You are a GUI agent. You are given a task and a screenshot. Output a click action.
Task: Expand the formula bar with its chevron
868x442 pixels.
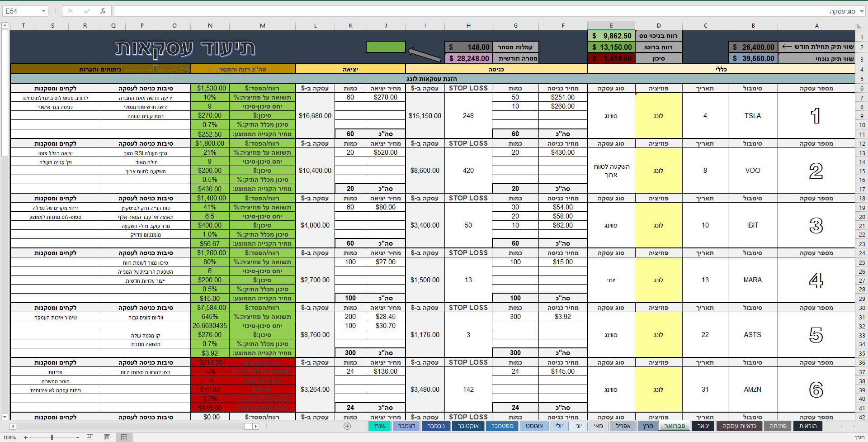pos(862,11)
